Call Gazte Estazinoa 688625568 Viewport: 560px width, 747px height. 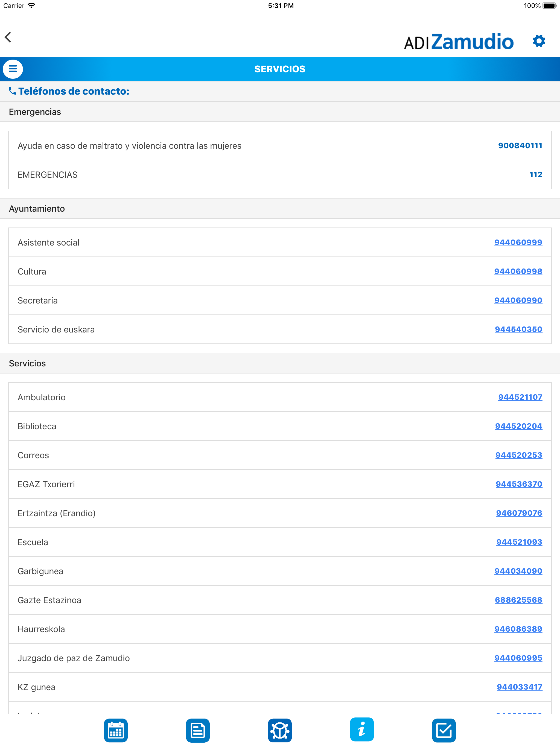(x=518, y=600)
